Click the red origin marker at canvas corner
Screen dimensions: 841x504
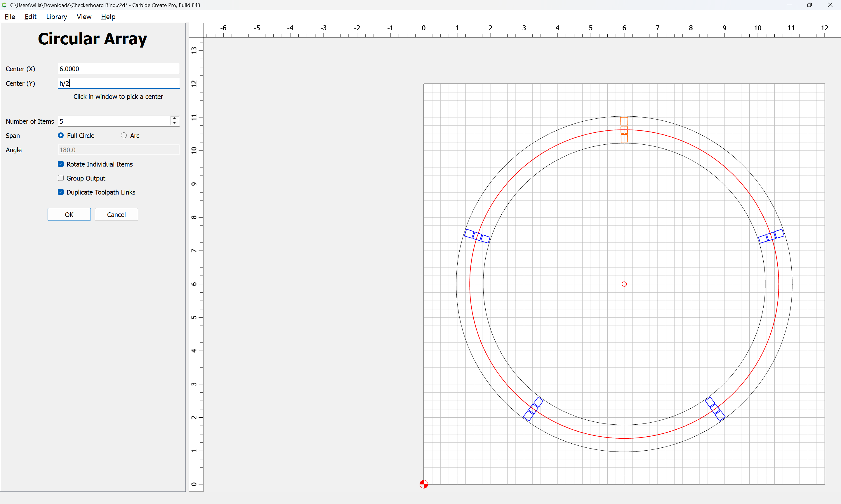pos(423,484)
